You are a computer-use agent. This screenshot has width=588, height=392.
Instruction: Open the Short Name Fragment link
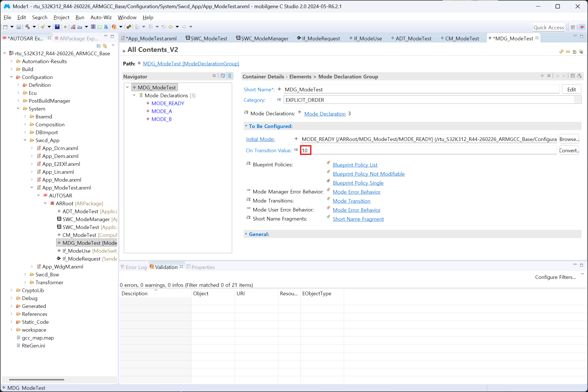[x=358, y=219]
